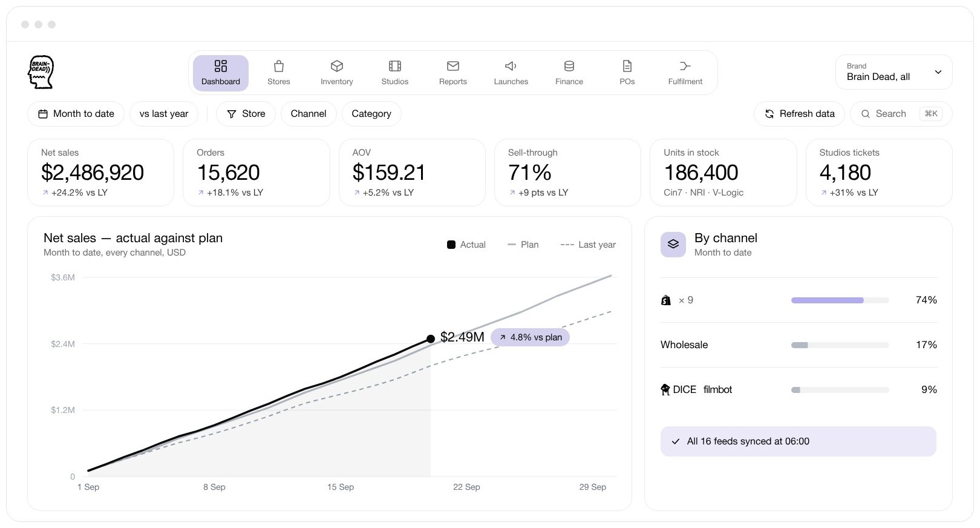The height and width of the screenshot is (528, 980).
Task: Click the AOV value $159.21
Action: (389, 173)
